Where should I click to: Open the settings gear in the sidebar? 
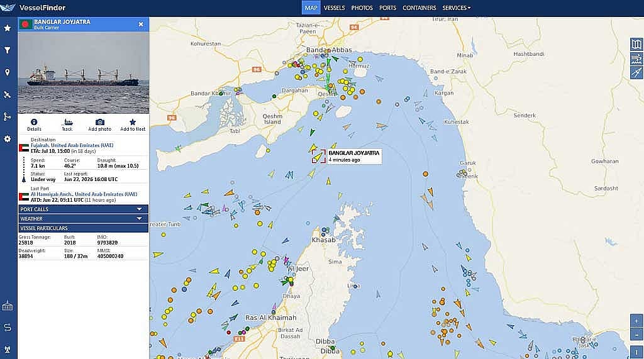(x=8, y=139)
